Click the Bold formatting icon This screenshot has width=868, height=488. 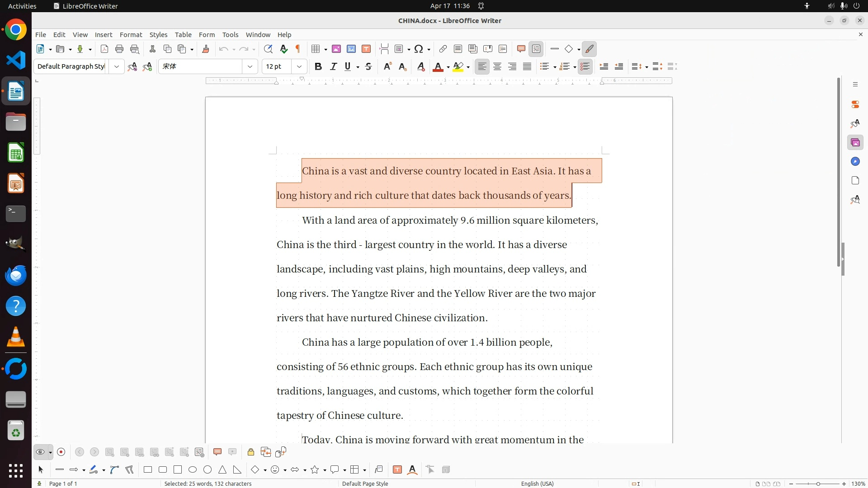(318, 66)
